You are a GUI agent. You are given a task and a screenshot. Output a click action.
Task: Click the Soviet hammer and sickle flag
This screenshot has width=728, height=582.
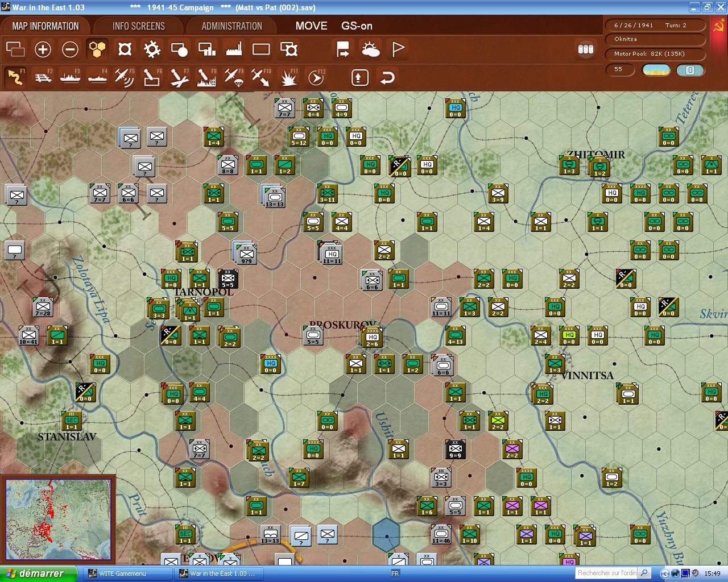point(718,26)
